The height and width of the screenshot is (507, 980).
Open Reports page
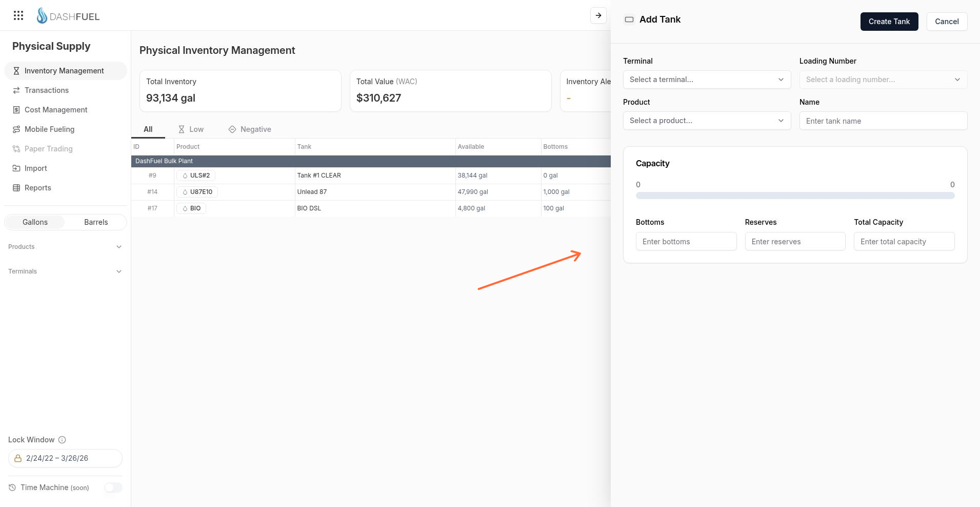65,188
